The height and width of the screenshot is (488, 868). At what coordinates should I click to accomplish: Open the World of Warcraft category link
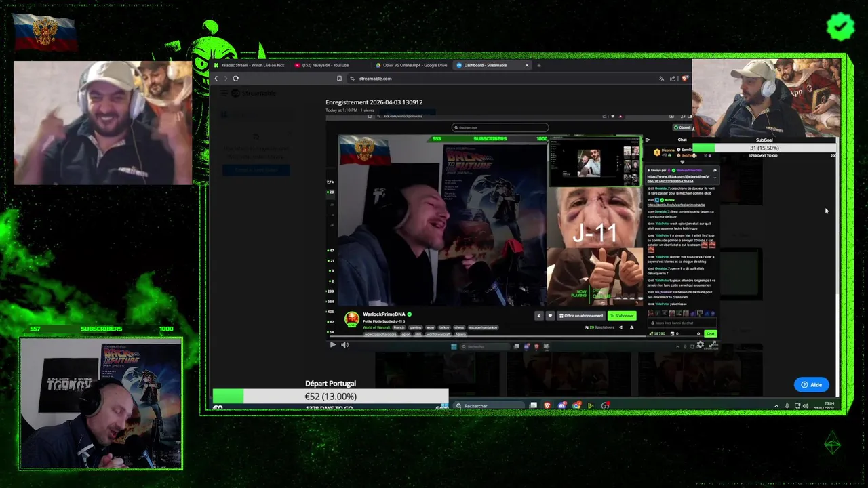pyautogui.click(x=376, y=327)
